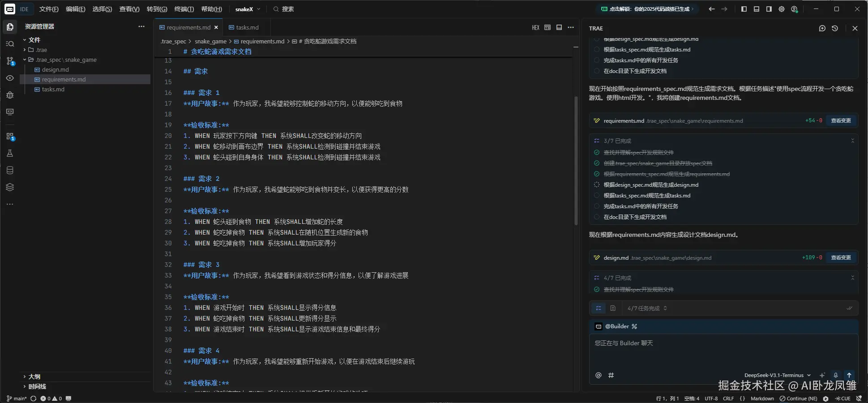Click notifications bell in status bar
Viewport: 868px width, 403px height.
pos(859,399)
